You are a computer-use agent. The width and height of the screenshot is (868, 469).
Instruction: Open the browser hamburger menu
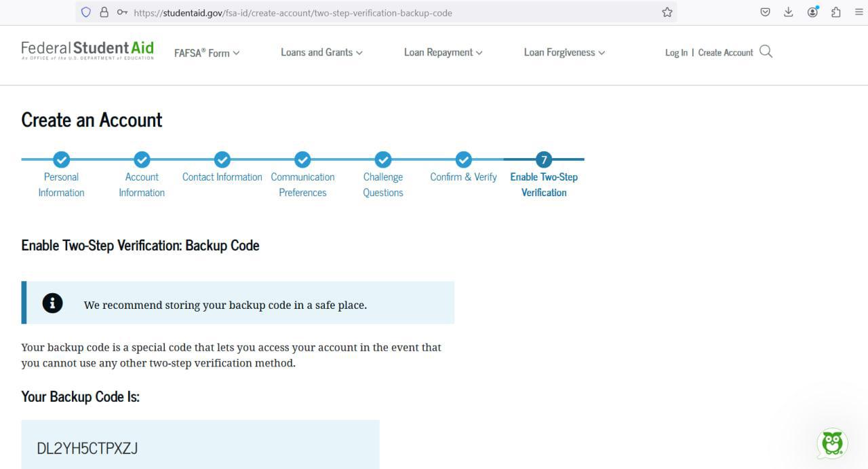[859, 12]
